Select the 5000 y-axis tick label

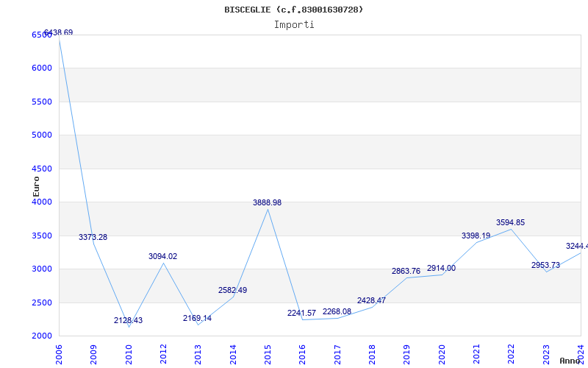[x=42, y=135]
